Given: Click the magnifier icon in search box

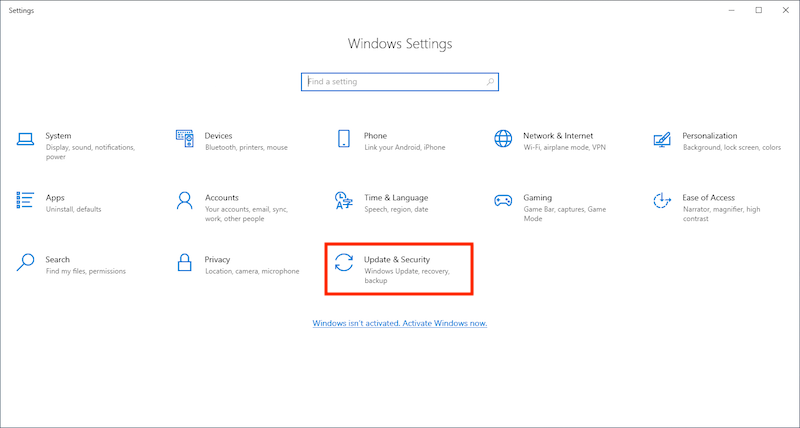Looking at the screenshot, I should (x=490, y=82).
